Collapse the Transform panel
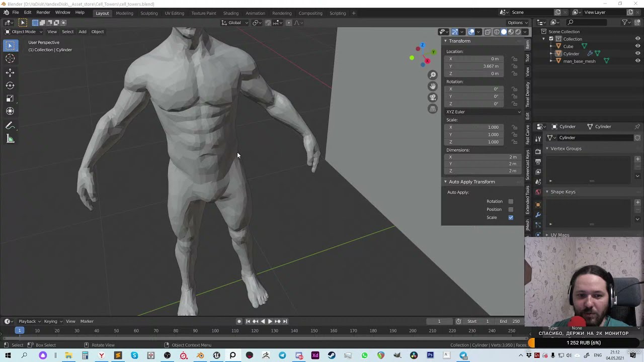This screenshot has width=644, height=362. click(445, 41)
